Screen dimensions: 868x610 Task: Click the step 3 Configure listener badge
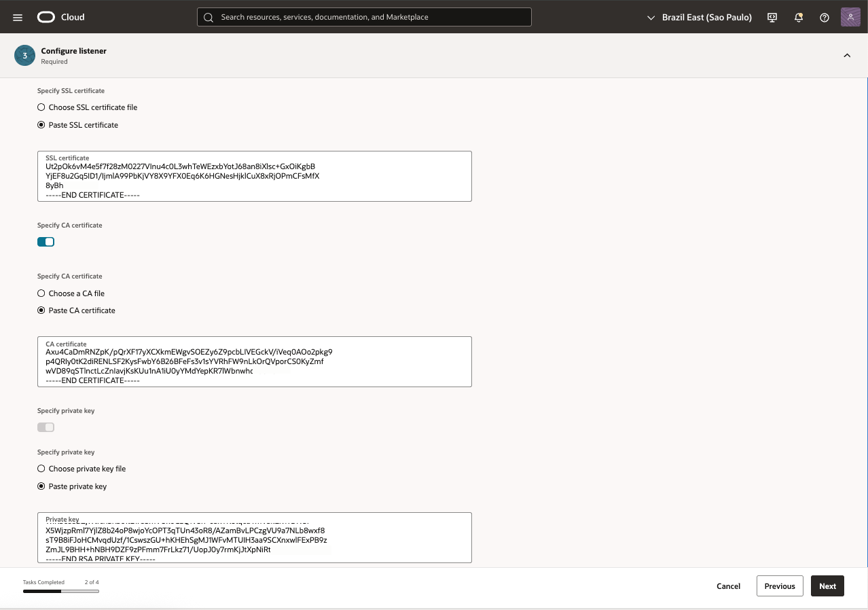pyautogui.click(x=25, y=56)
